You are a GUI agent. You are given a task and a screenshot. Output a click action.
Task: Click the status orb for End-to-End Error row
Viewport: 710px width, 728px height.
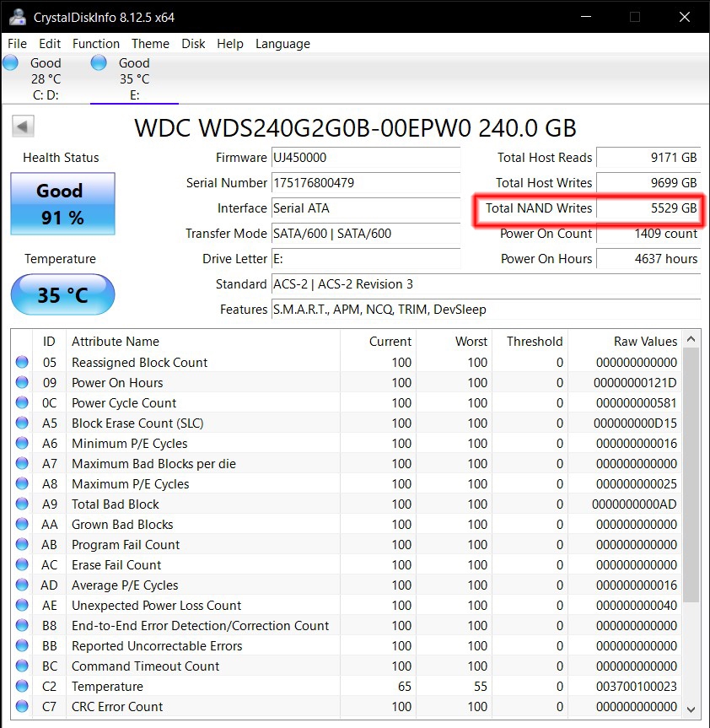(22, 625)
